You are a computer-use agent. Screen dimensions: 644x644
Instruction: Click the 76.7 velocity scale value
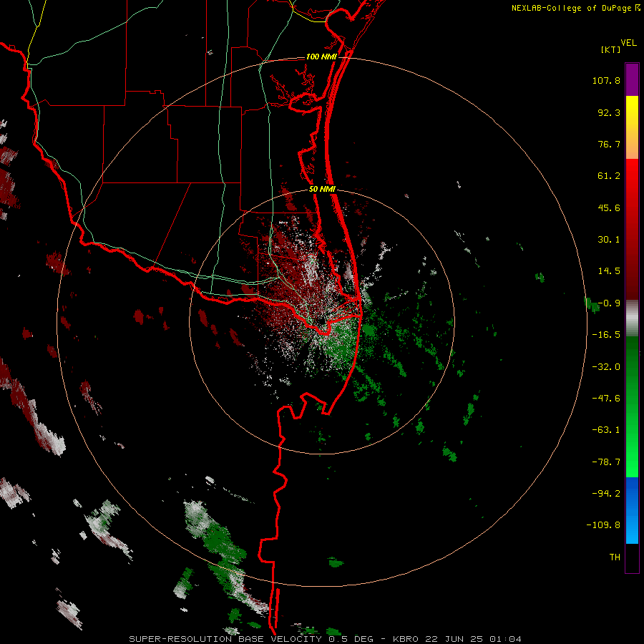(609, 144)
